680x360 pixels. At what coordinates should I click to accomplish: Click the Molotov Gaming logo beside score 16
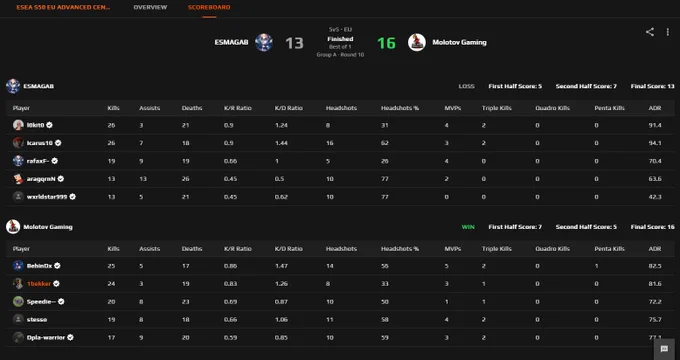pyautogui.click(x=417, y=43)
